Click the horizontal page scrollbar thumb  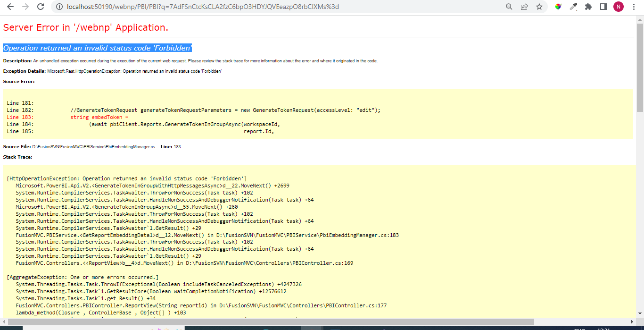(x=271, y=322)
